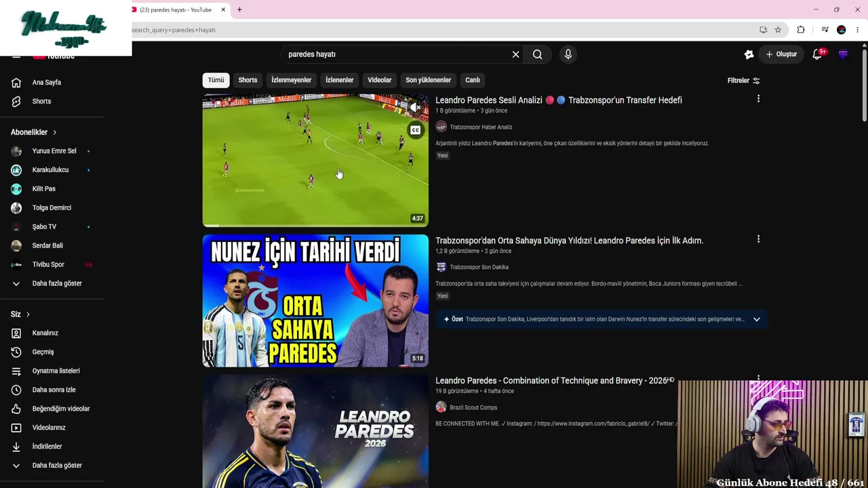This screenshot has width=868, height=488.
Task: Clear the search box with the X icon
Action: pyautogui.click(x=515, y=54)
